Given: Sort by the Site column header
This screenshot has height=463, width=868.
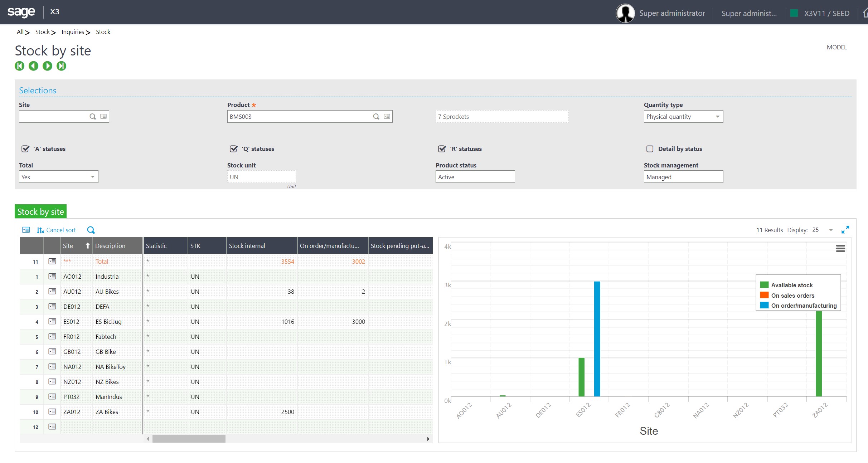Looking at the screenshot, I should (77, 246).
